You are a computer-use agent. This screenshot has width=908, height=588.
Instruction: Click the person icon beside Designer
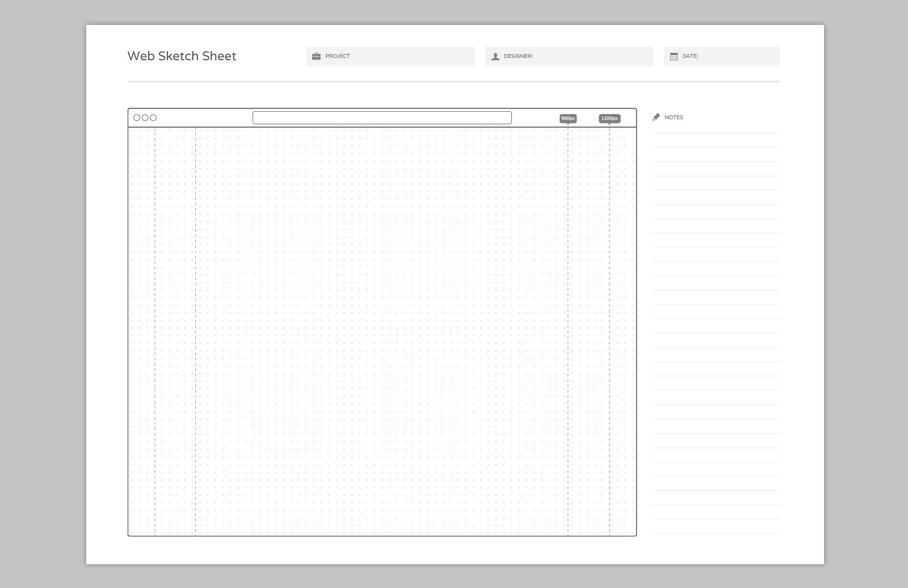(495, 56)
